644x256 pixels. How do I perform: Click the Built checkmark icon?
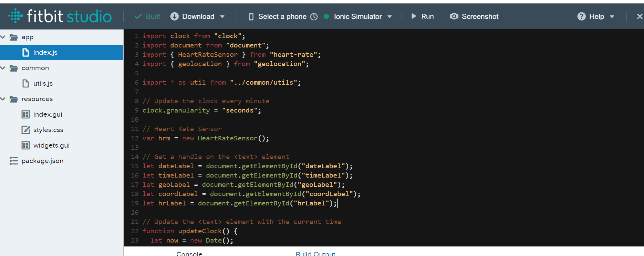pyautogui.click(x=138, y=17)
